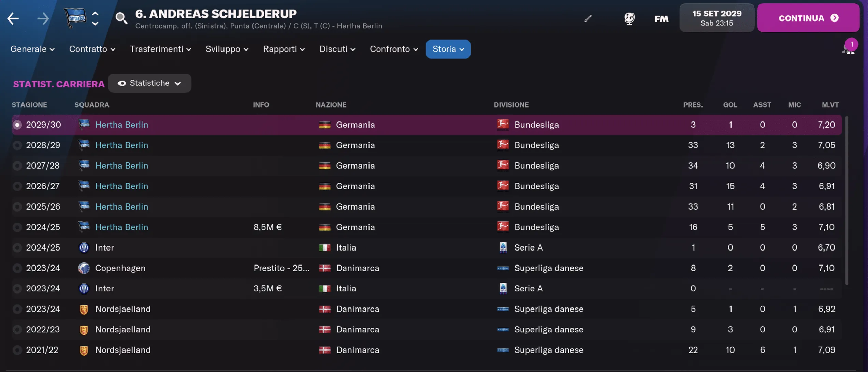Click the notification badge showing 1
The height and width of the screenshot is (372, 868).
[x=852, y=44]
